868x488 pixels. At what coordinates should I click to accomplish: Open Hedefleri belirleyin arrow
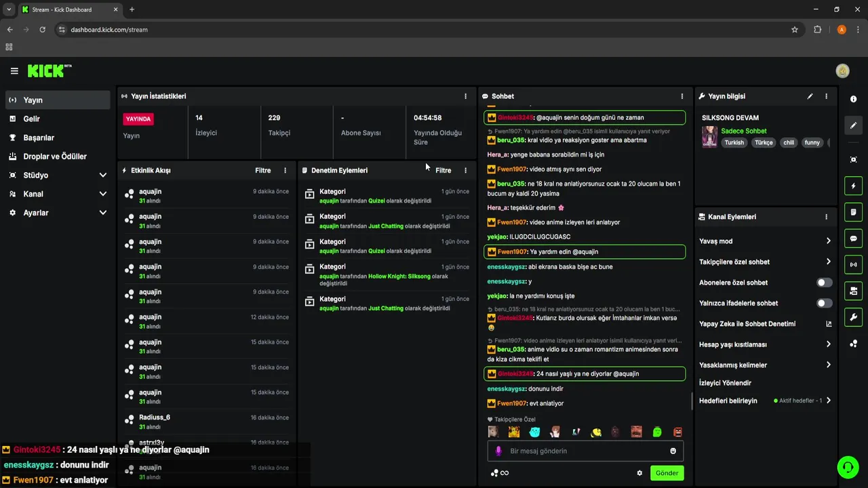pyautogui.click(x=828, y=401)
